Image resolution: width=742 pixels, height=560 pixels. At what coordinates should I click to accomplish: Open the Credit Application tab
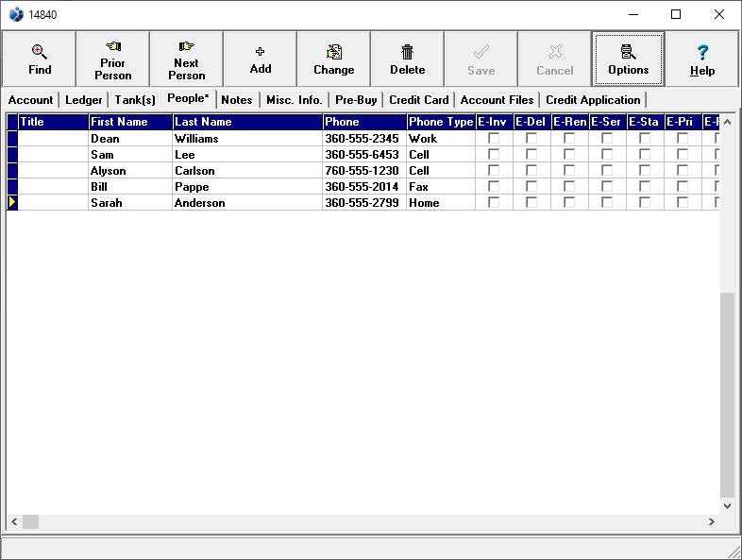point(593,100)
